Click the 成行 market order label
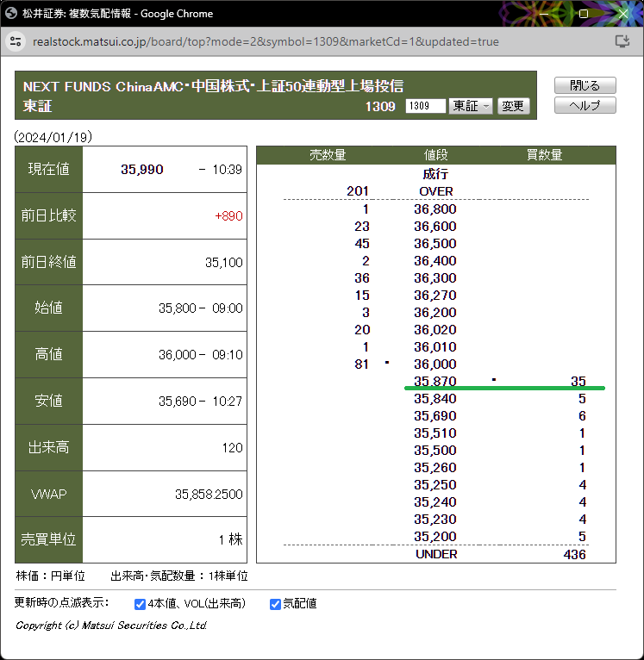 pyautogui.click(x=435, y=174)
